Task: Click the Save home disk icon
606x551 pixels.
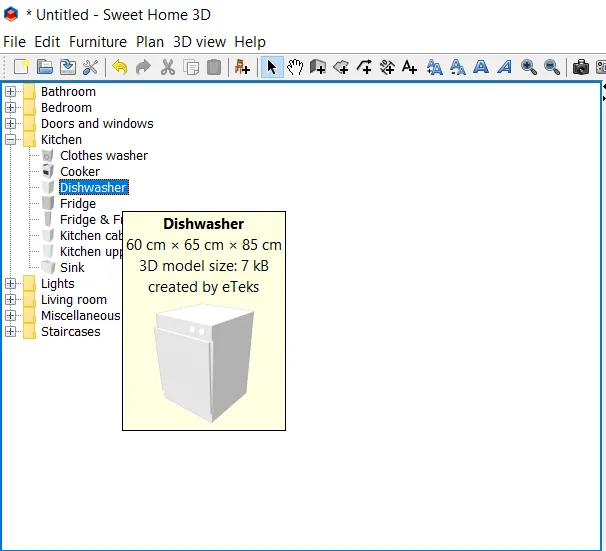Action: pyautogui.click(x=68, y=67)
